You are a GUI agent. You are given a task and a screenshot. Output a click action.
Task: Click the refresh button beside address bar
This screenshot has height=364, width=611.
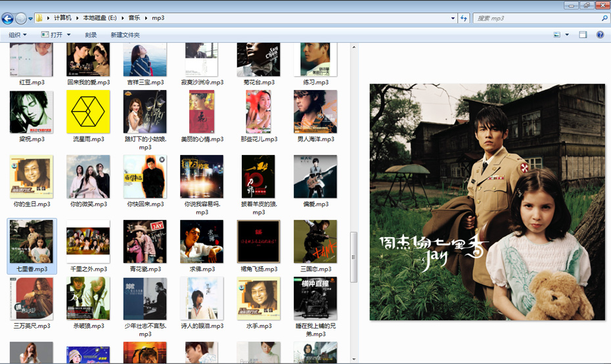click(464, 18)
